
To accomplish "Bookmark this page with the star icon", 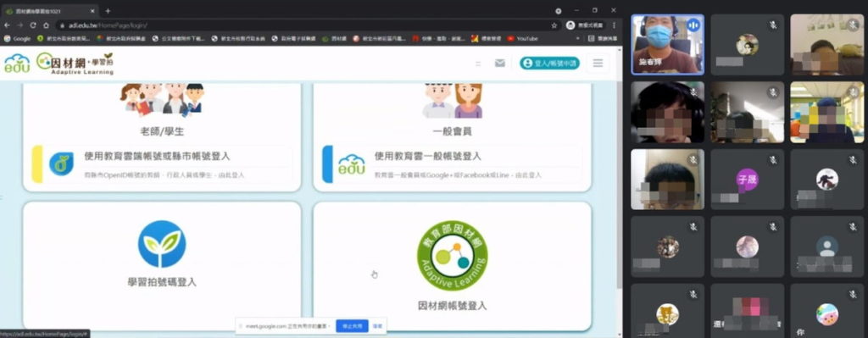I will point(554,25).
